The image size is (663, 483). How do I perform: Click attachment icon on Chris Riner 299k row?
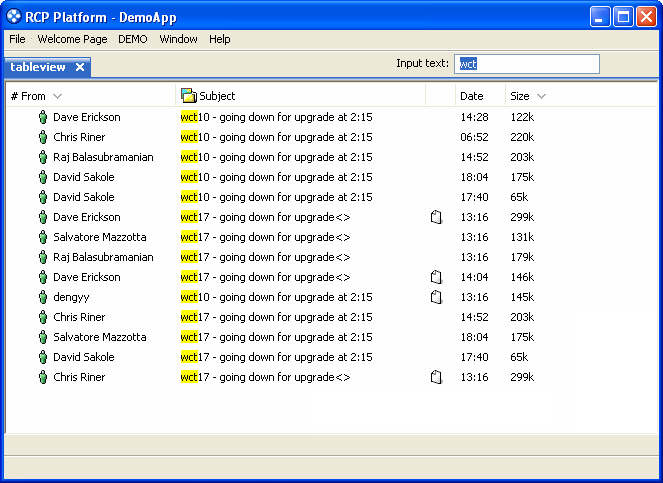coord(436,377)
